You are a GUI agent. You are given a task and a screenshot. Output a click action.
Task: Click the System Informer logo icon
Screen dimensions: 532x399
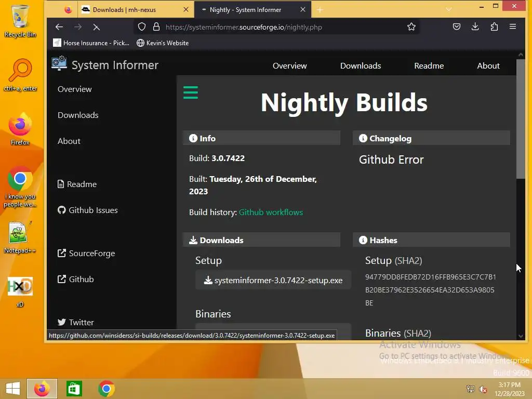[x=59, y=63]
